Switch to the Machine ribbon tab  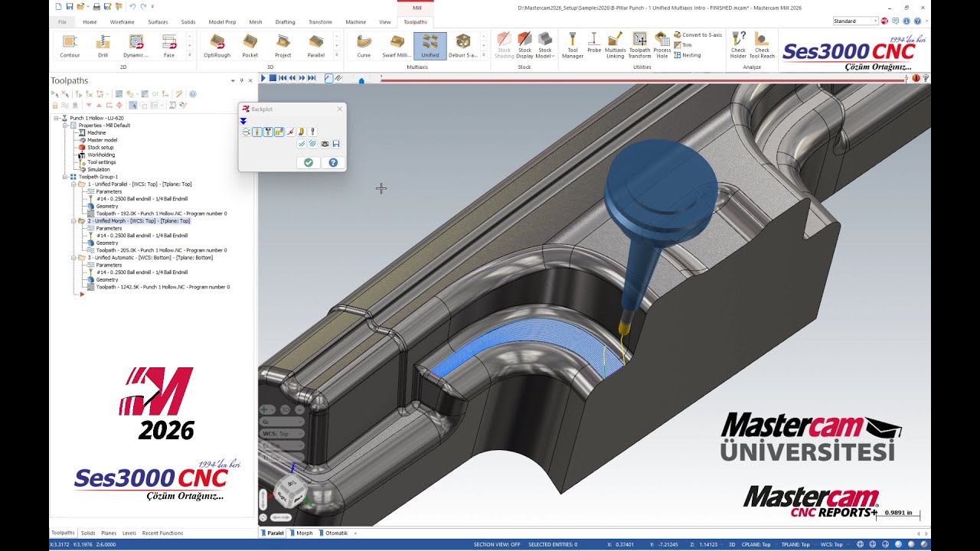point(355,22)
